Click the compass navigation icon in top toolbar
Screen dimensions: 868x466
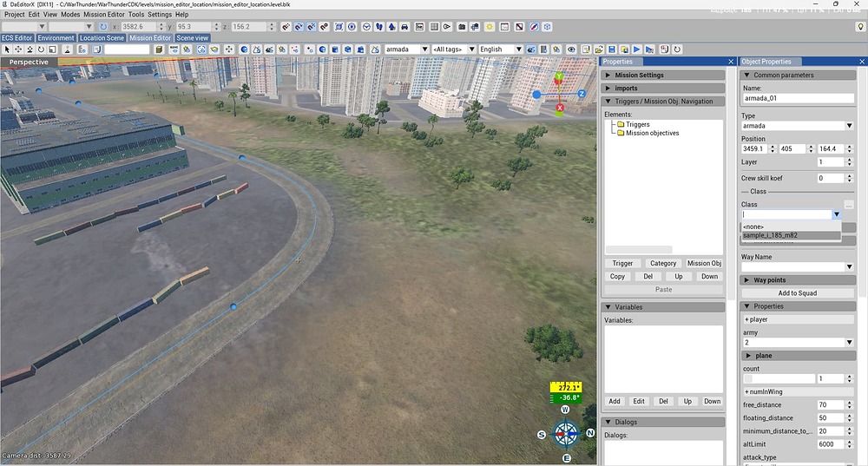tap(534, 27)
